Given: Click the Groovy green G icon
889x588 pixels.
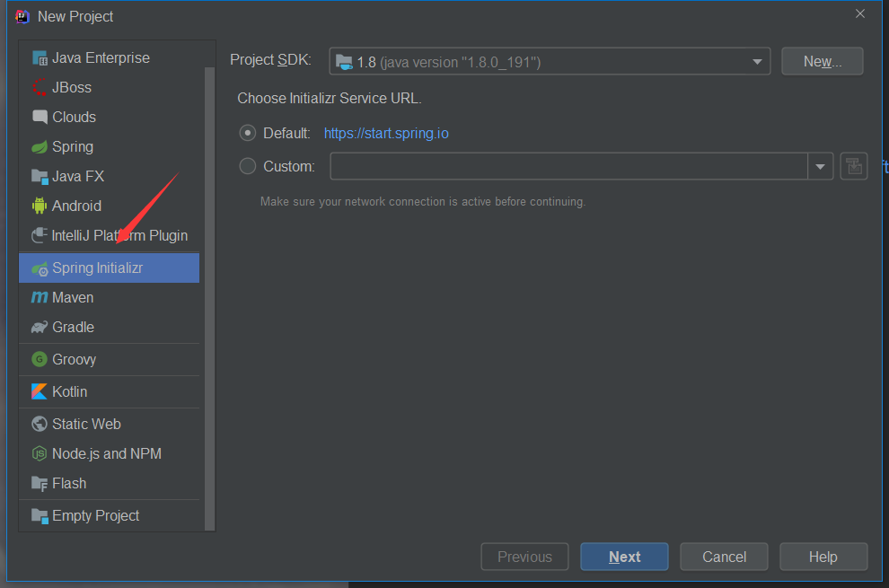Looking at the screenshot, I should tap(40, 359).
